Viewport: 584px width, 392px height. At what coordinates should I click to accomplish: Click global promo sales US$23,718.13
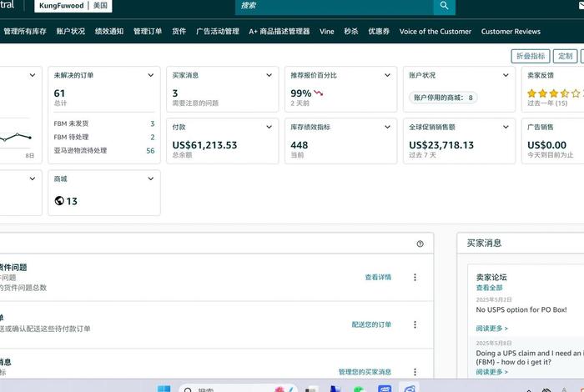tap(441, 145)
